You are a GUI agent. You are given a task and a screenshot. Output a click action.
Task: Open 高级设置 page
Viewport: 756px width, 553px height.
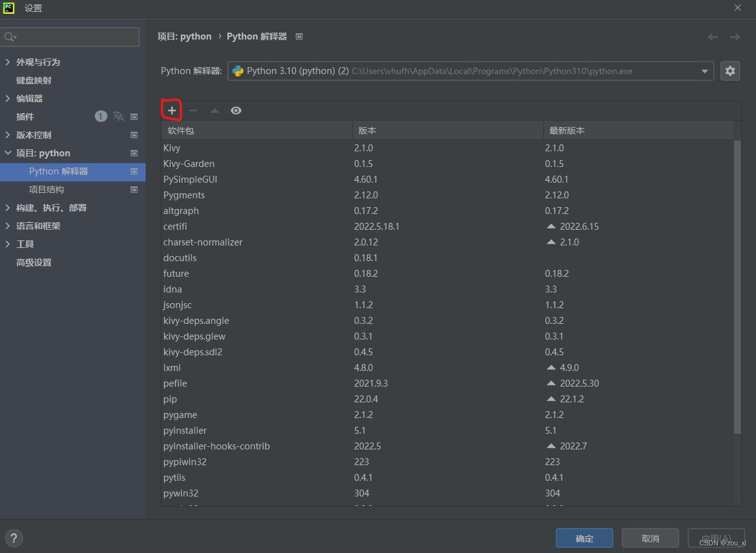[34, 262]
